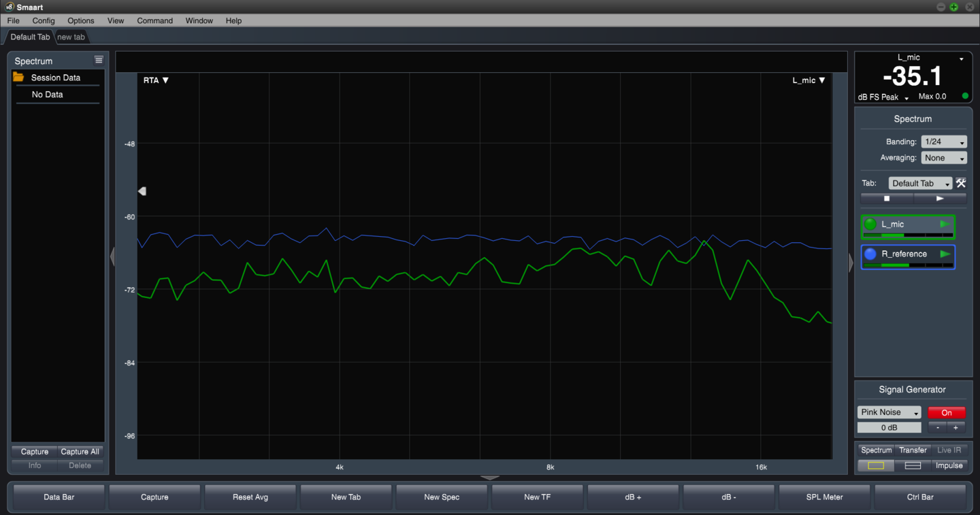Start all measurements with the play button
The image size is (980, 515).
click(940, 199)
